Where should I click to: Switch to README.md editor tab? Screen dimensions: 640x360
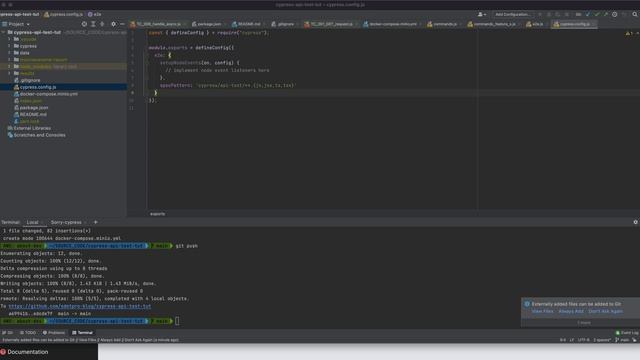(247, 24)
